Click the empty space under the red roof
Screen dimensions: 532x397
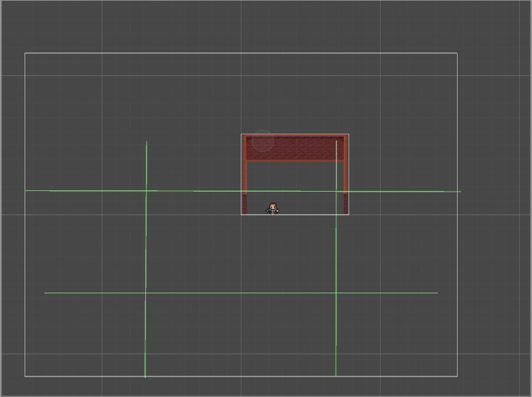coord(295,177)
